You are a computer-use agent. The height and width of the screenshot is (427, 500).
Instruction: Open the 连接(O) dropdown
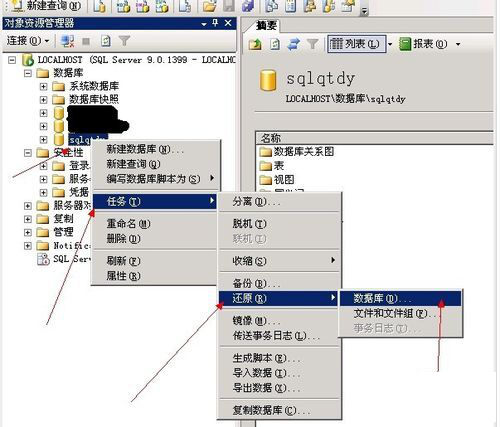(28, 41)
